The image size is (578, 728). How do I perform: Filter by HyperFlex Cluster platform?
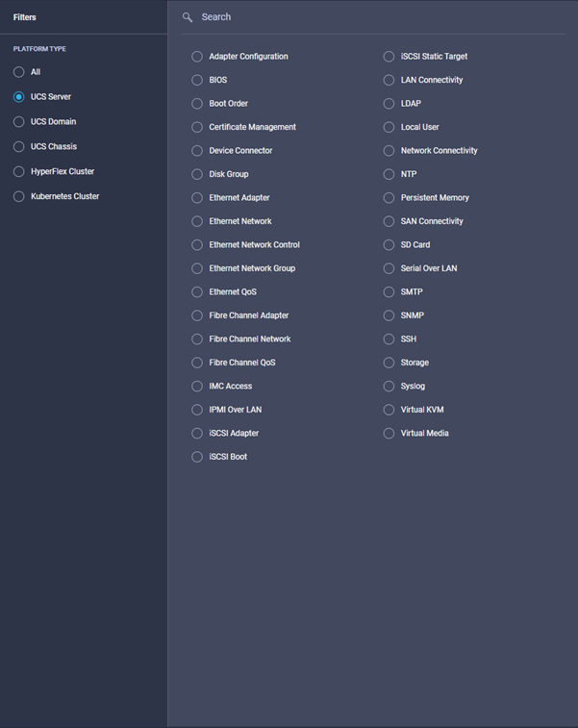coord(19,172)
